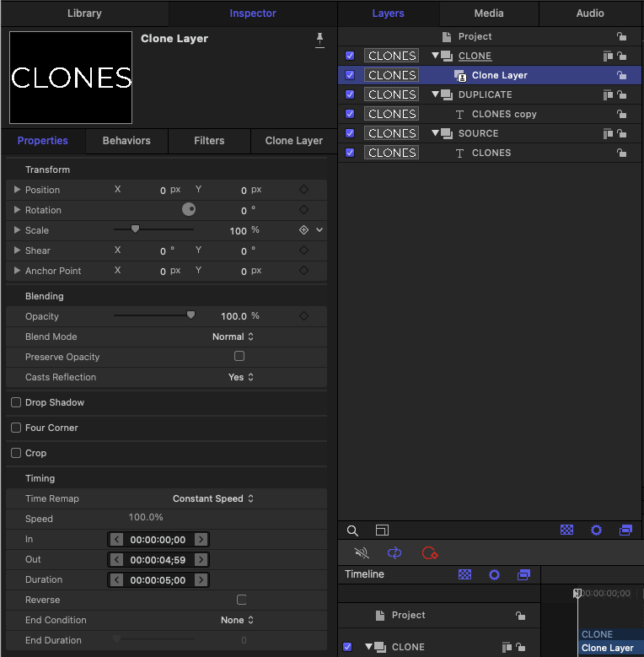Open Casts Reflection Yes dropdown
This screenshot has width=644, height=657.
pos(241,377)
